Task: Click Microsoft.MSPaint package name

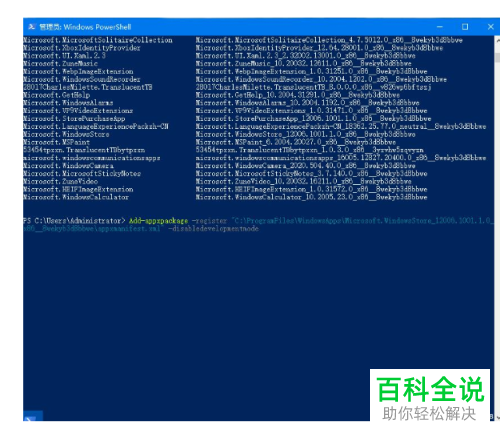Action: pyautogui.click(x=56, y=142)
